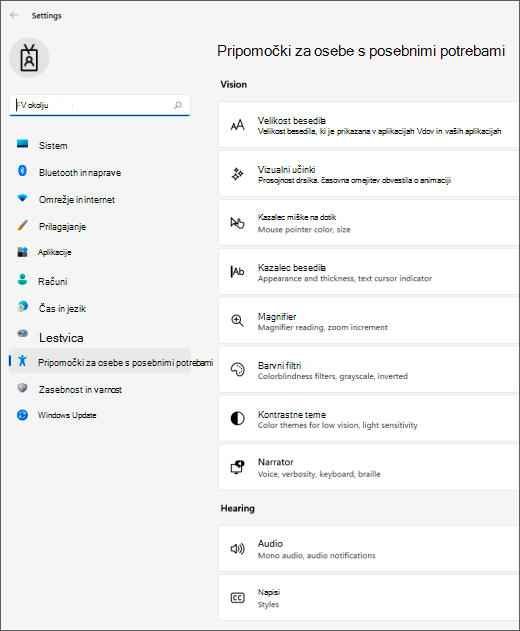Click the Vizualni učinki sparkle icon

tap(237, 174)
